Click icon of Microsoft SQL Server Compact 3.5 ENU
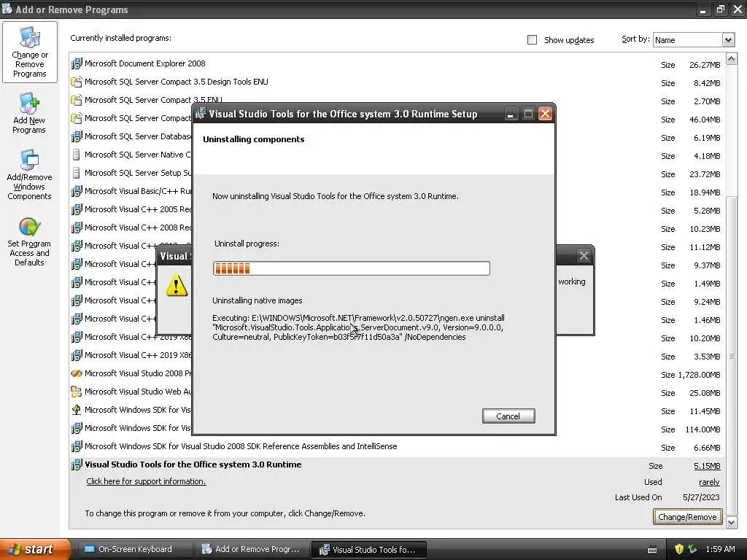 click(x=76, y=100)
